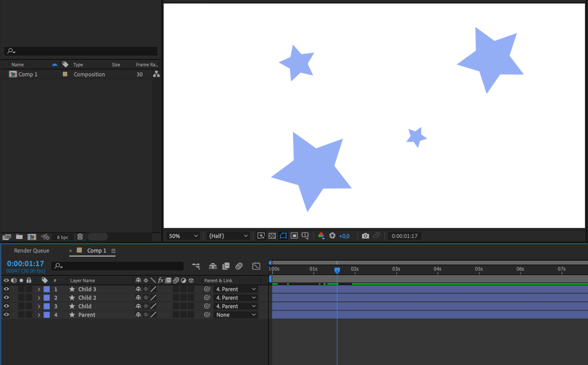Open the Half resolution dropdown
Image resolution: width=588 pixels, height=365 pixels.
[x=228, y=236]
